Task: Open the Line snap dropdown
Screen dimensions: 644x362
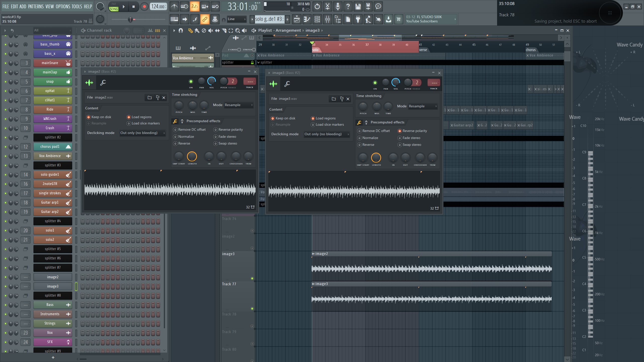Action: pos(236,19)
